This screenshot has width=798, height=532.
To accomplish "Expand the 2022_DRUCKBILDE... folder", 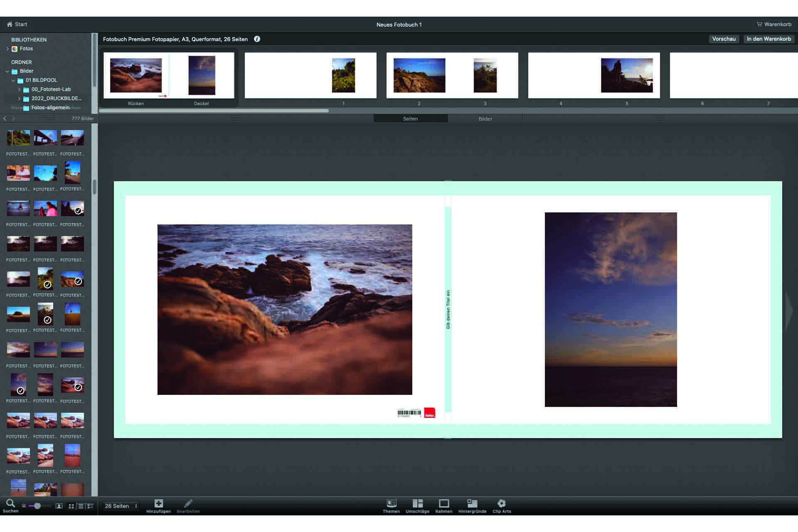I will (19, 99).
